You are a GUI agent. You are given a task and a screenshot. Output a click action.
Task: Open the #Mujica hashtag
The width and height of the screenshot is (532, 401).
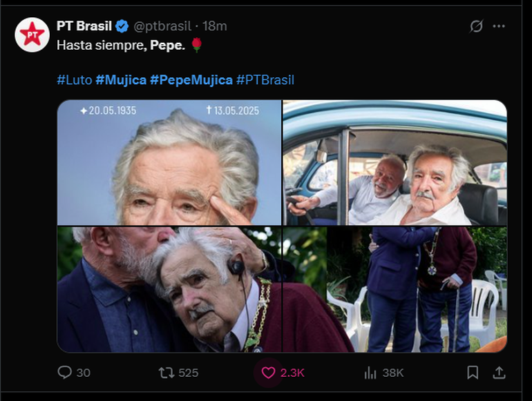pos(121,80)
